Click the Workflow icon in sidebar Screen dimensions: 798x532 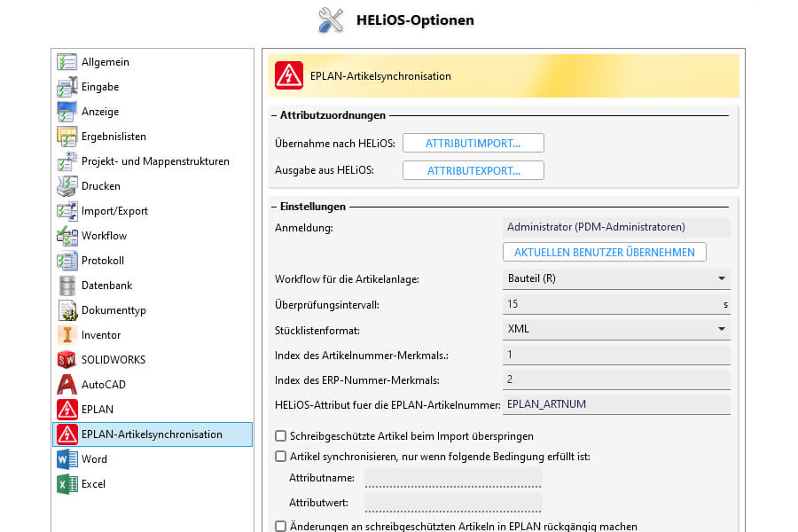click(66, 236)
